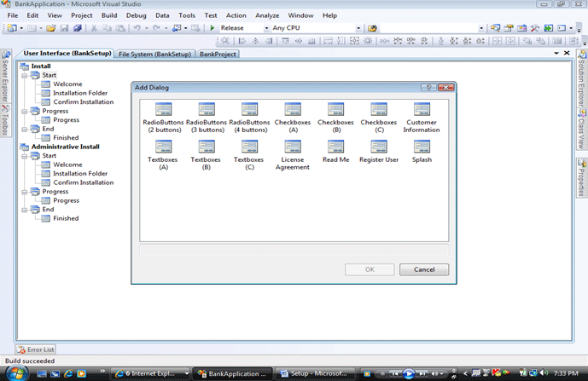Click the Start Page green arrow icon

tap(548, 28)
